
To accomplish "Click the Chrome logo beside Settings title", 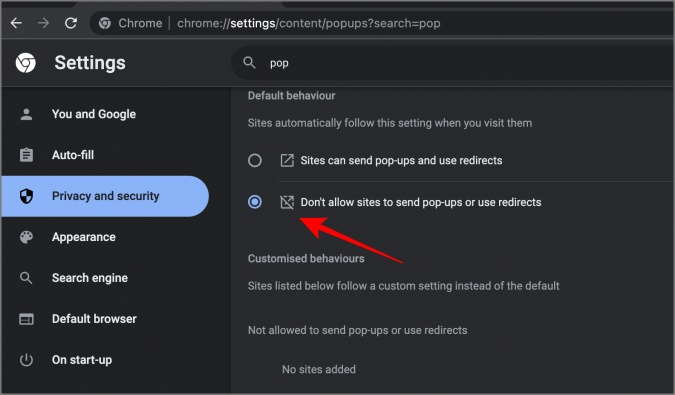I will (26, 63).
